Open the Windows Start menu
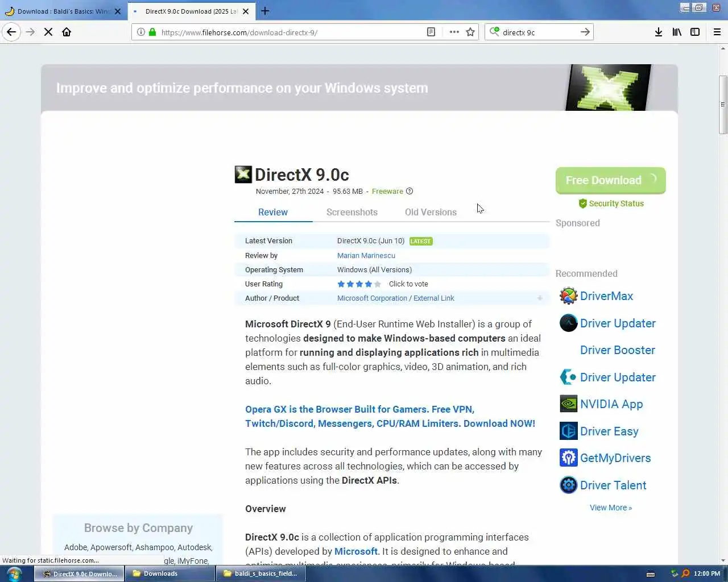Image resolution: width=728 pixels, height=582 pixels. point(14,573)
